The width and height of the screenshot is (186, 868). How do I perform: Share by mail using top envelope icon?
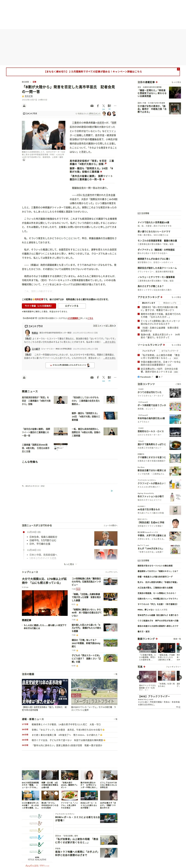[x=92, y=106]
